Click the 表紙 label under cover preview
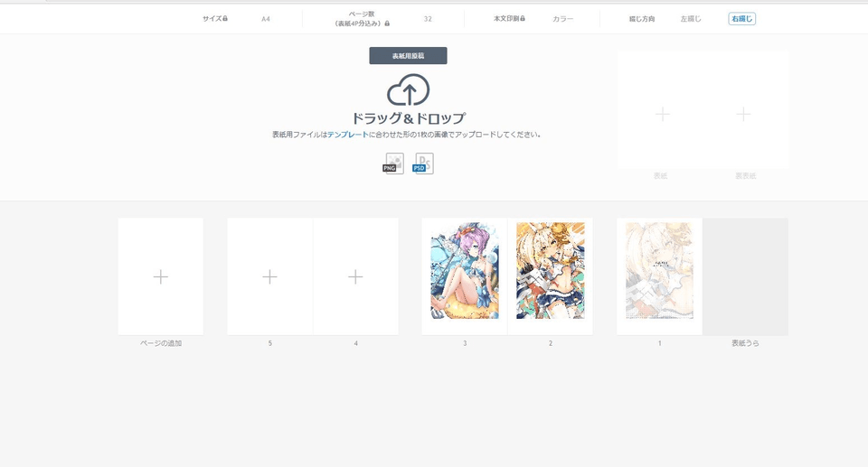This screenshot has width=868, height=467. click(x=660, y=176)
